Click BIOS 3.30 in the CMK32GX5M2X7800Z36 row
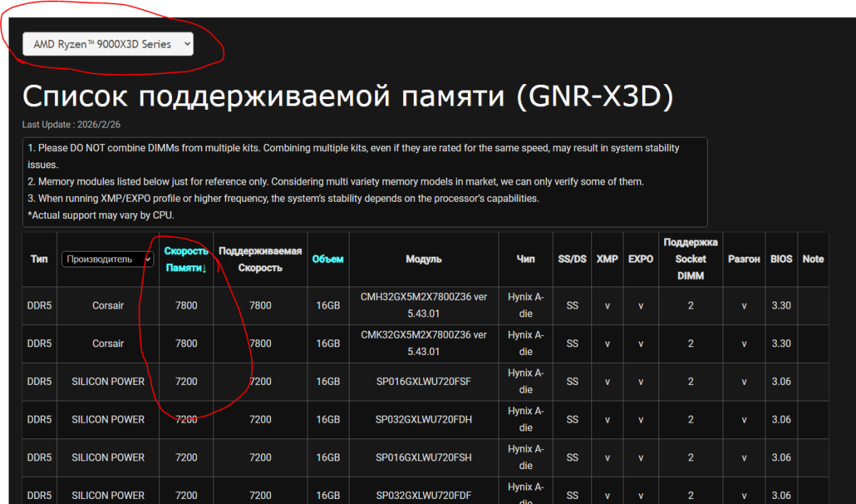This screenshot has width=856, height=504. 781,343
